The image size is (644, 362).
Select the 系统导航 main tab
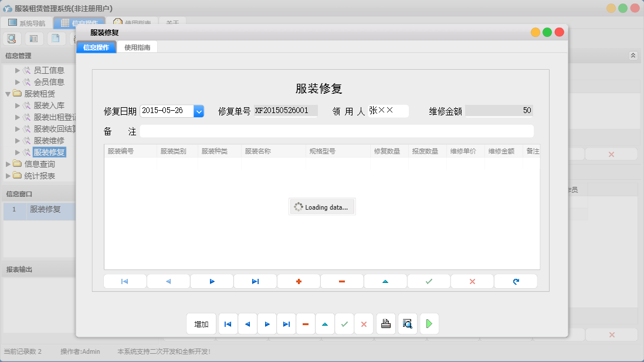26,23
